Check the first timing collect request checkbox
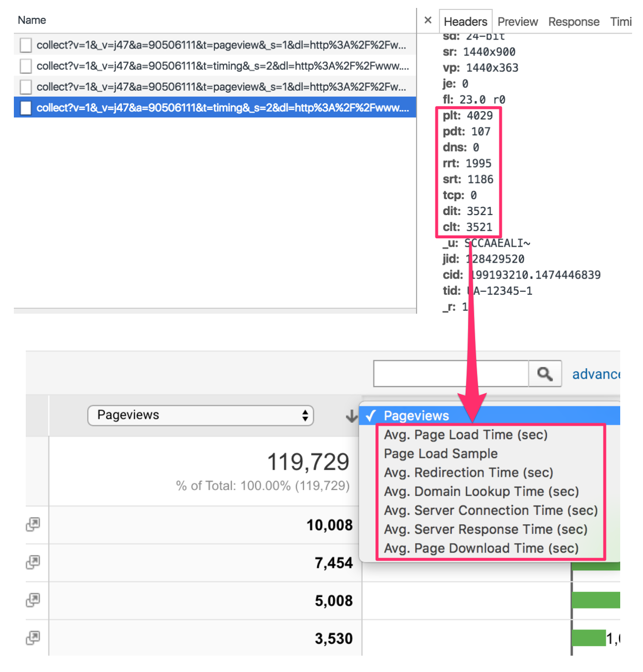 (x=26, y=66)
